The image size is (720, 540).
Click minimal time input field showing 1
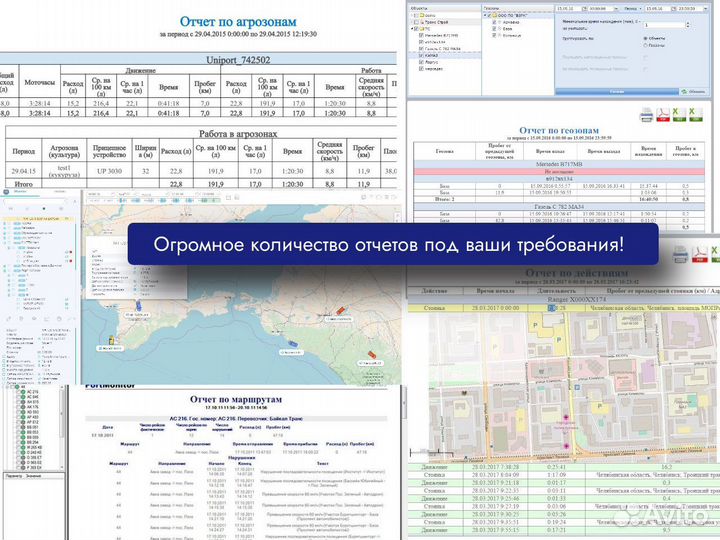click(x=664, y=25)
